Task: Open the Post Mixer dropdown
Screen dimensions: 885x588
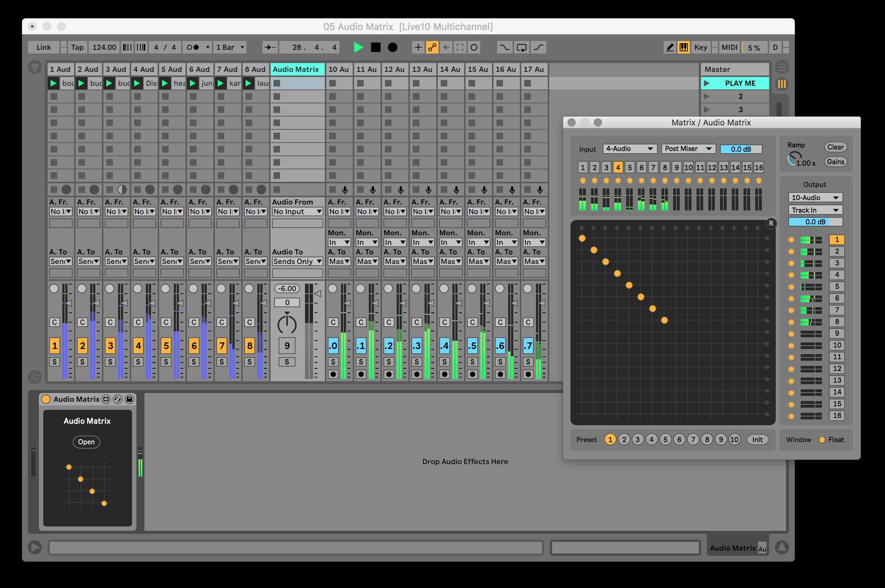Action: pyautogui.click(x=688, y=148)
